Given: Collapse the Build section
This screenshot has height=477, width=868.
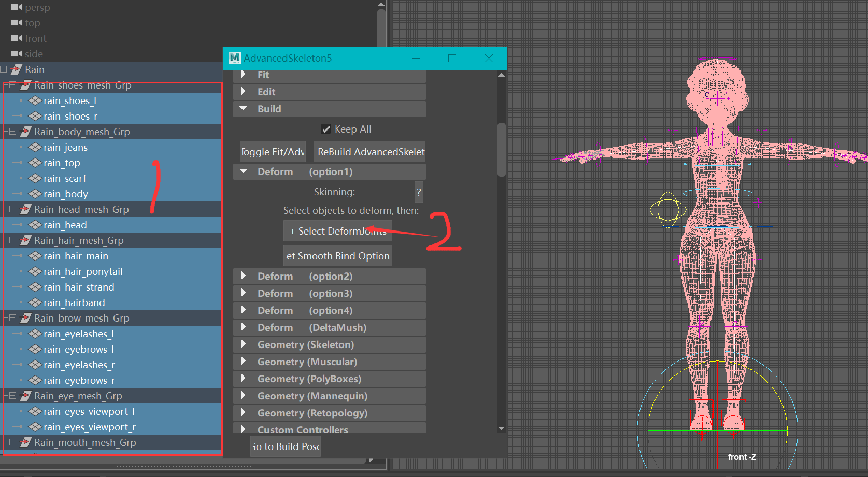Looking at the screenshot, I should 244,109.
